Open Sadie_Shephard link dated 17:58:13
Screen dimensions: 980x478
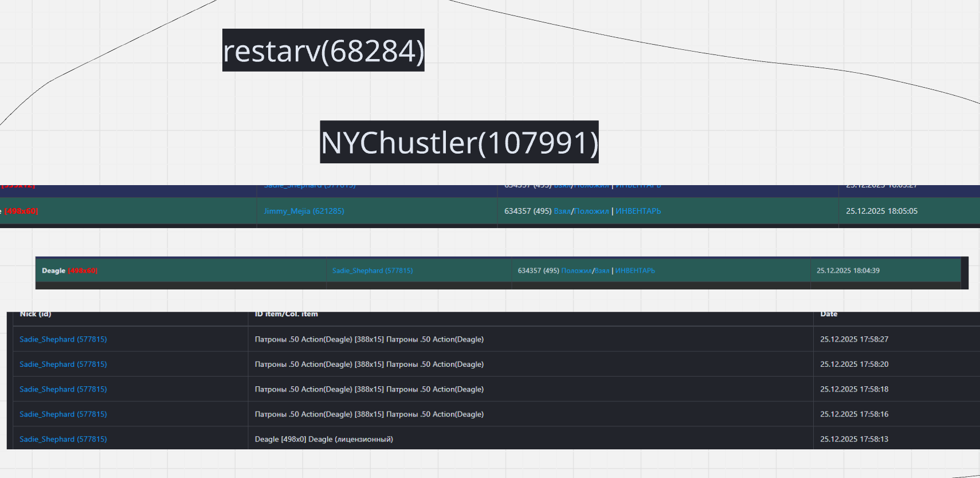[63, 440]
